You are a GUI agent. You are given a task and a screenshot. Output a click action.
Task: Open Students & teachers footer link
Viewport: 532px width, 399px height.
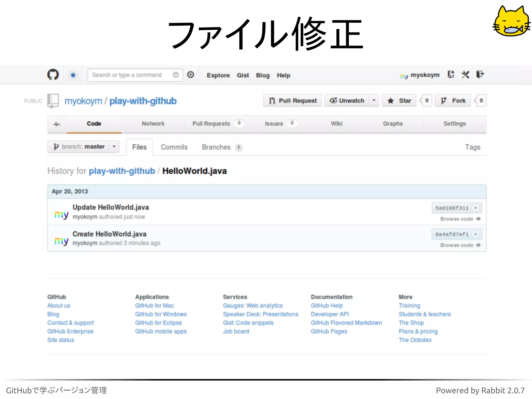425,314
